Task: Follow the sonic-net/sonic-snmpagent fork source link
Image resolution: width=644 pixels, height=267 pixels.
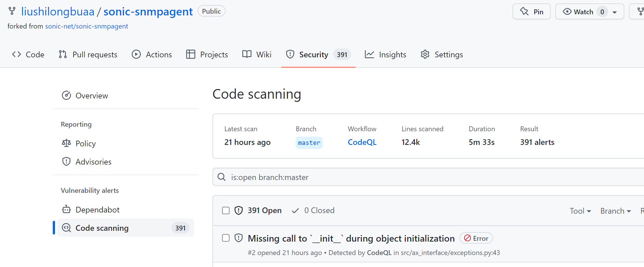Action: [87, 26]
